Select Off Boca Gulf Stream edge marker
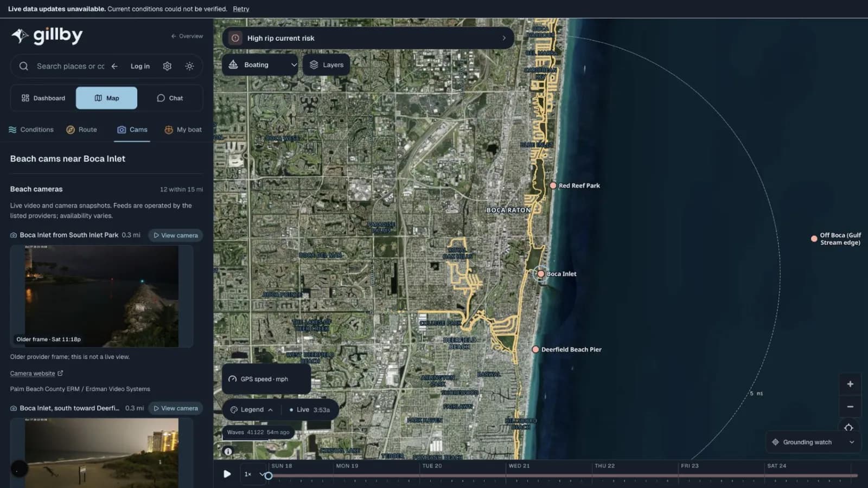Image resolution: width=868 pixels, height=488 pixels. coord(814,239)
